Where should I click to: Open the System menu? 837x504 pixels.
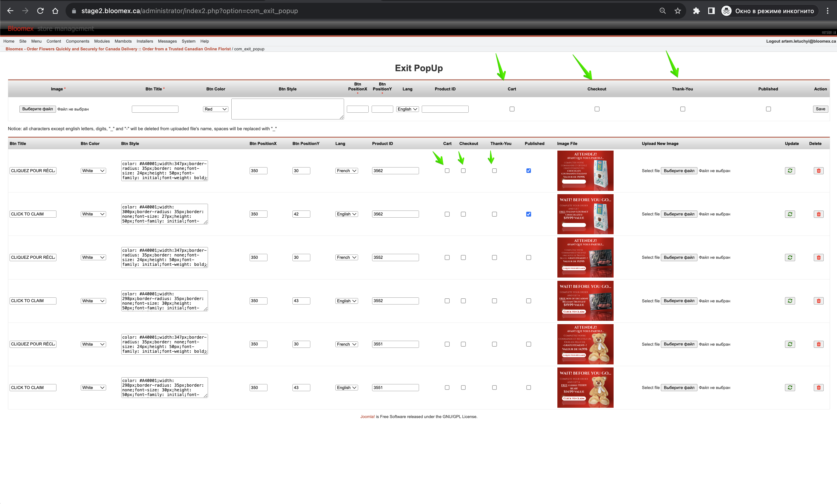(x=189, y=41)
